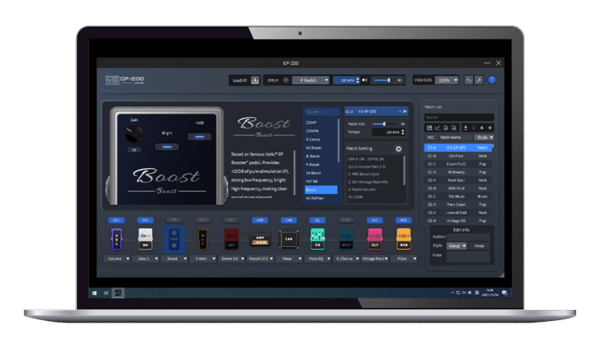Toggle the VOL module on/off button
This screenshot has height=364, width=602.
116,220
